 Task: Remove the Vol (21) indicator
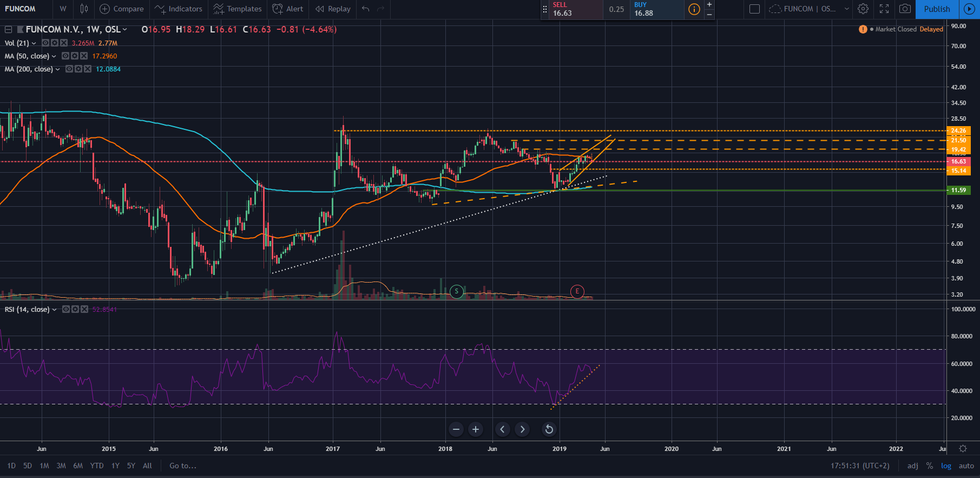64,43
